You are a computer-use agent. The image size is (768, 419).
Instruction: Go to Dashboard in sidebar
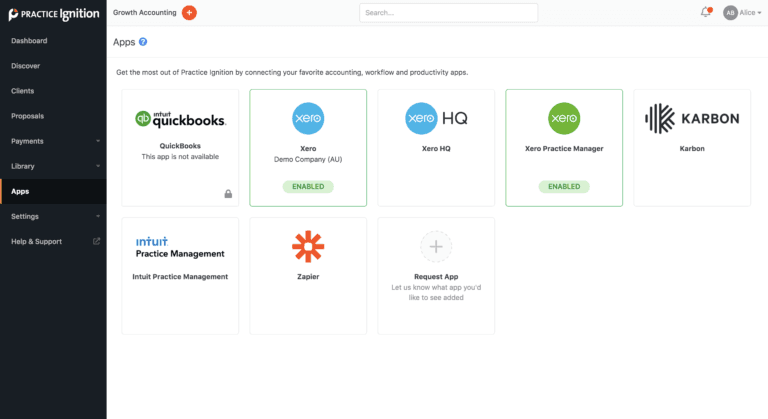29,41
